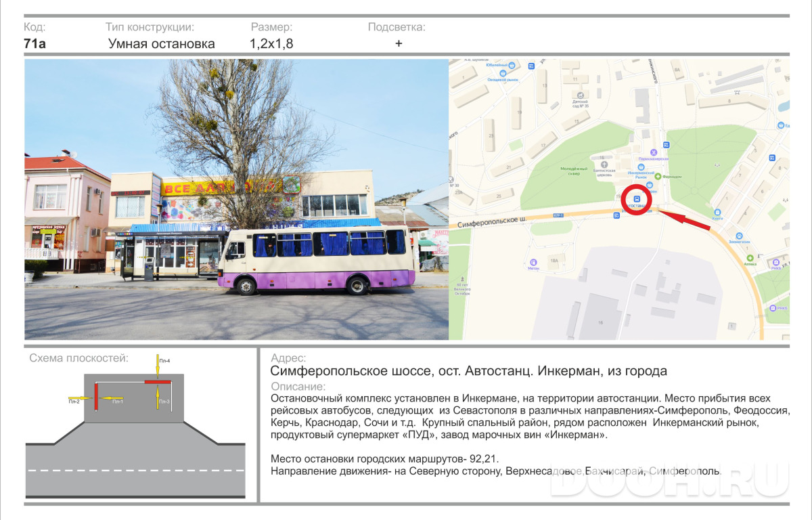The image size is (812, 520).
Task: Select building 8А on the map
Action: (x=677, y=70)
